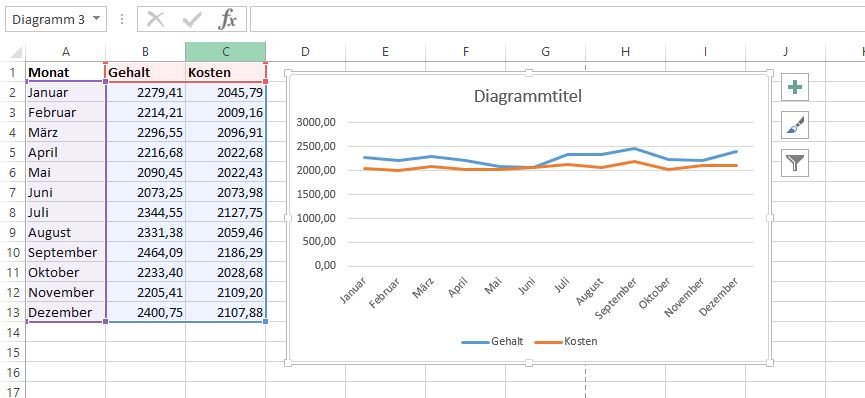Click the chart's top-middle resize handle
This screenshot has width=865, height=398.
pos(529,73)
